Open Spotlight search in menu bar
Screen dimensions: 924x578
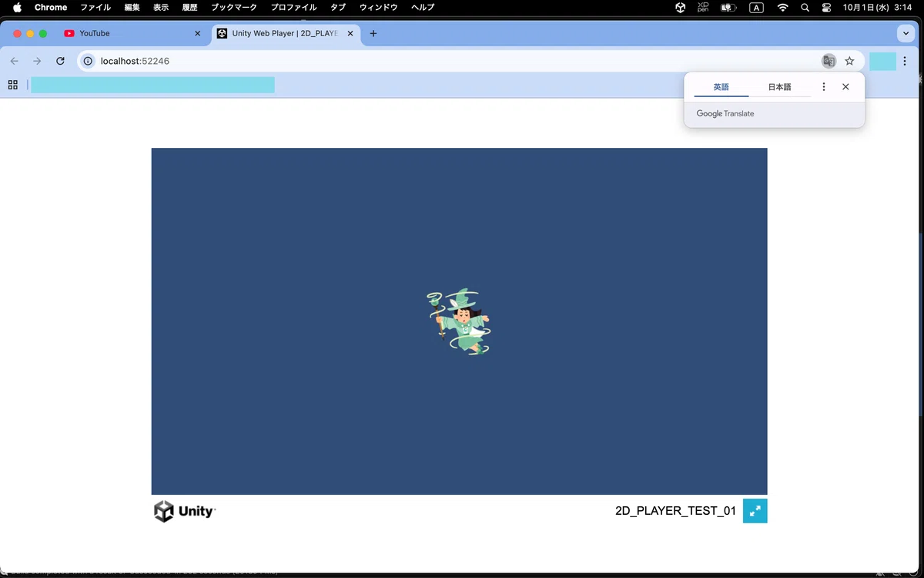[805, 7]
